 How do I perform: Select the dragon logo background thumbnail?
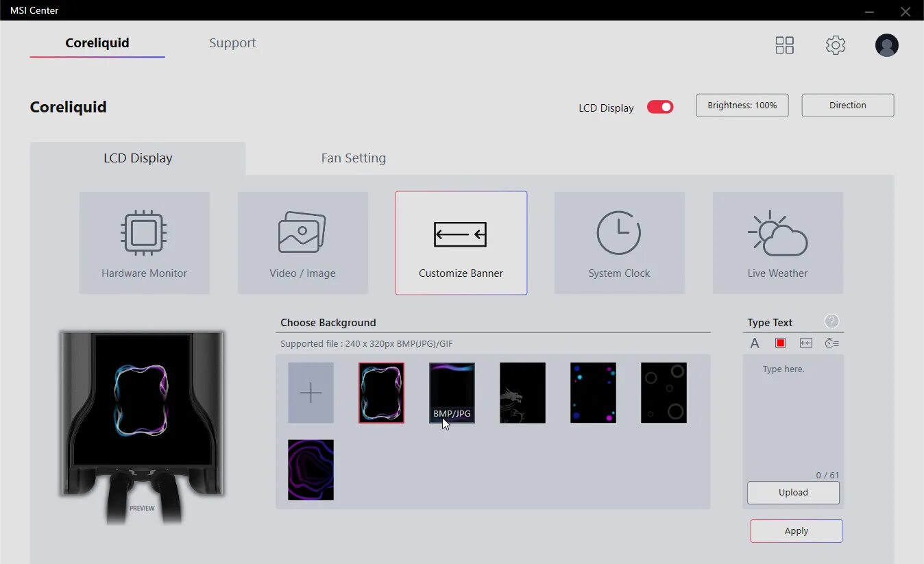[522, 393]
